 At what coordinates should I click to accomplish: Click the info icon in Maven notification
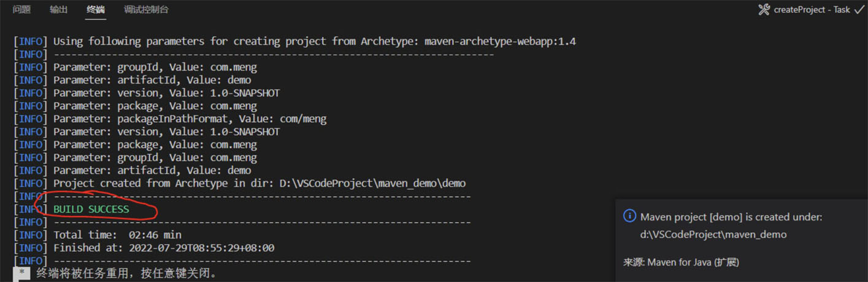pos(629,216)
